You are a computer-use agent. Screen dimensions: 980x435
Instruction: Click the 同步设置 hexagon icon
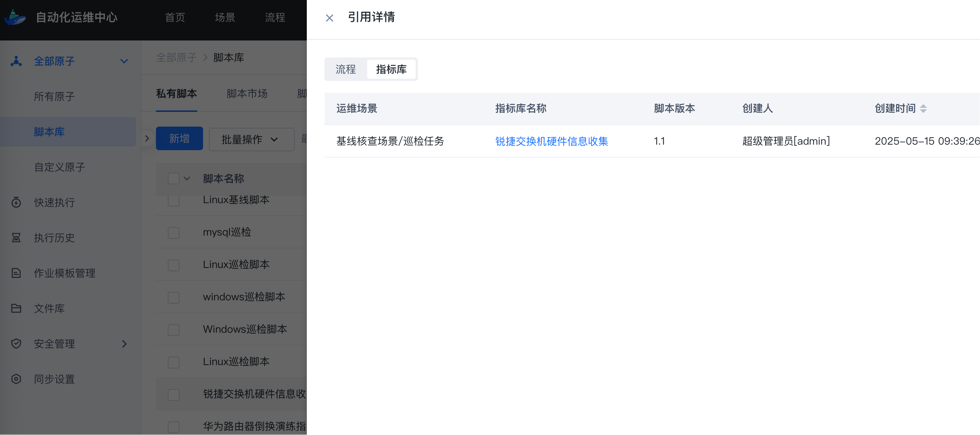[x=16, y=379]
